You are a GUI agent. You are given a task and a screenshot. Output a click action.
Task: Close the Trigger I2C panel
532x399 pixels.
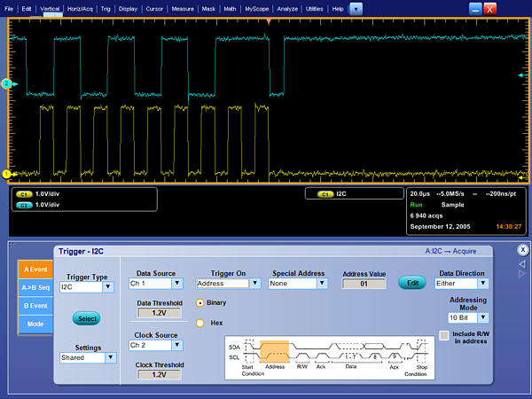tap(522, 250)
